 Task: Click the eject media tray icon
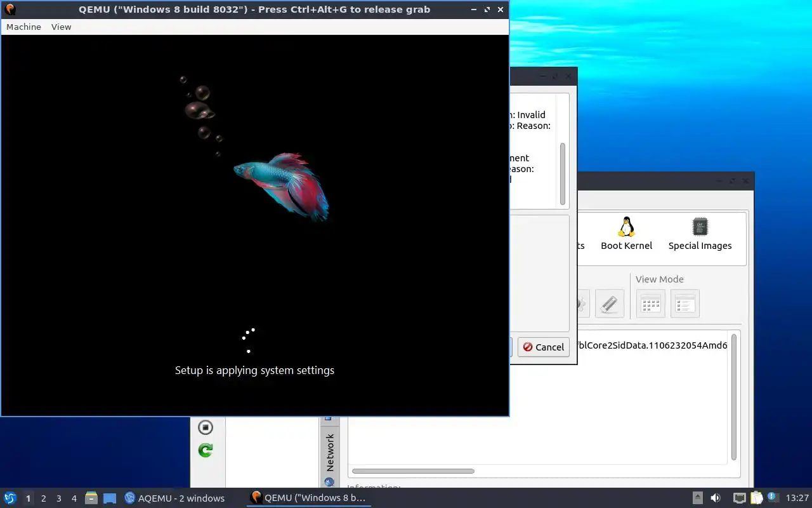click(x=697, y=498)
